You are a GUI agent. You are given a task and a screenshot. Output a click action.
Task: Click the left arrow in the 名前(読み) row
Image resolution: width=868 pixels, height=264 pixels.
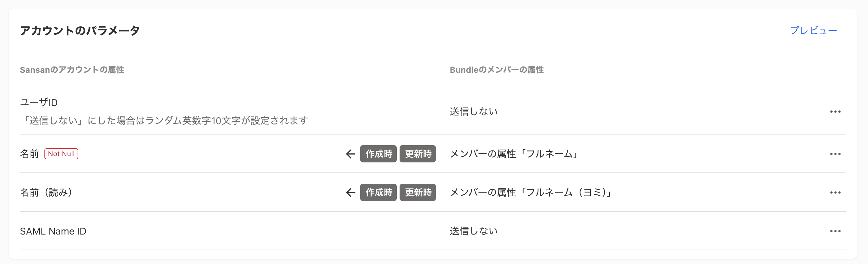[351, 193]
